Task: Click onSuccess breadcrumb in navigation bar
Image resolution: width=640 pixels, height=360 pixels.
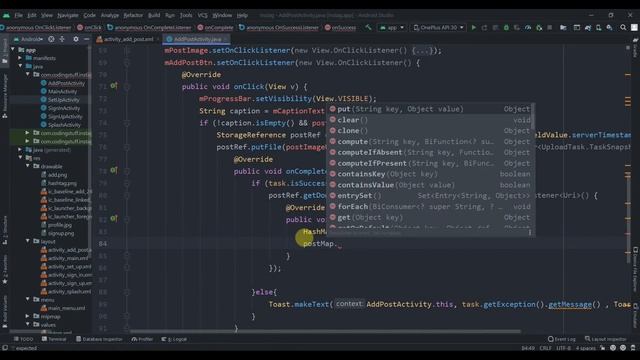Action: pos(340,27)
